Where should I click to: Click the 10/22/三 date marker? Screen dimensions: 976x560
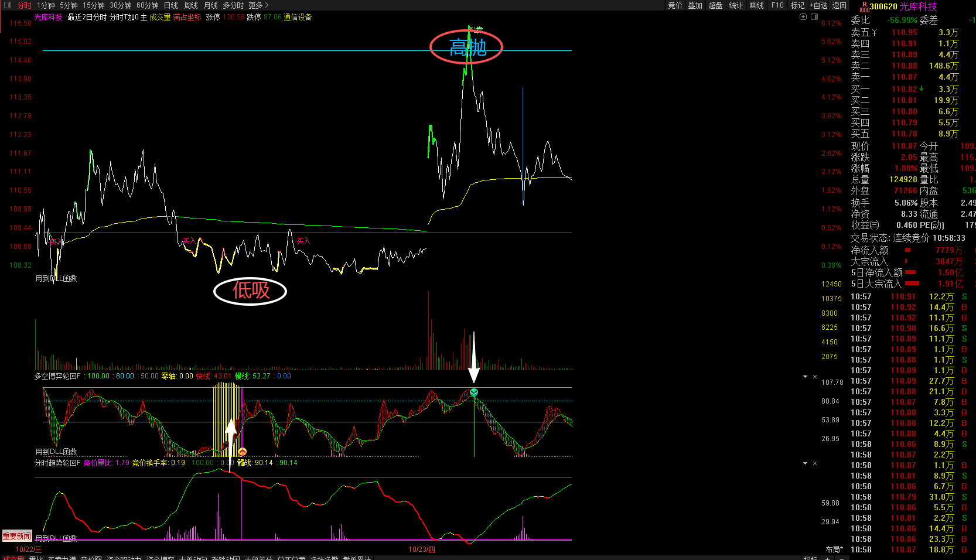pos(29,549)
